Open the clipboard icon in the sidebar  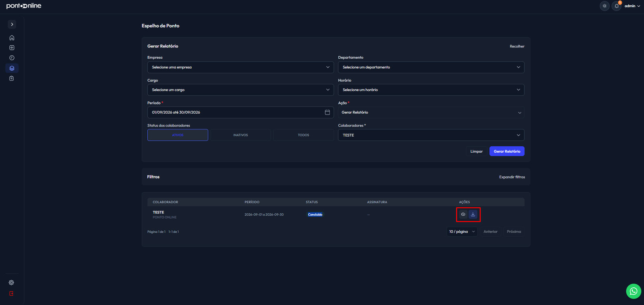click(12, 78)
